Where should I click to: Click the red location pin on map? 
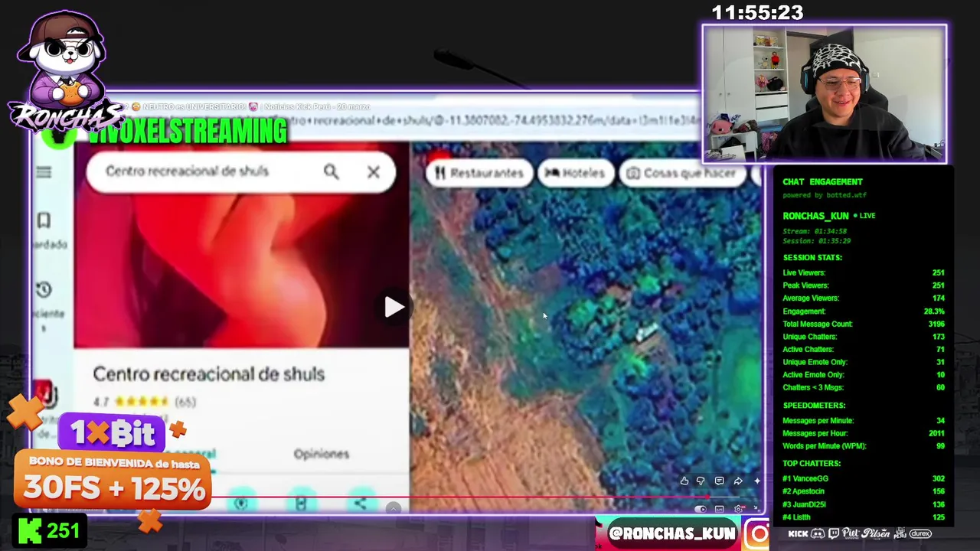pos(439,157)
